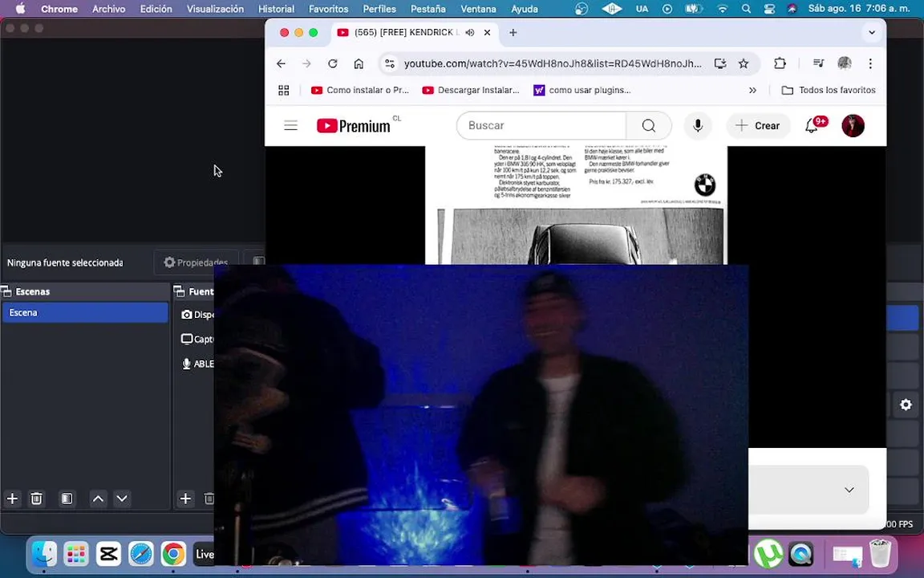Open Trash in the Dock
Screen dimensions: 924x578
point(880,553)
